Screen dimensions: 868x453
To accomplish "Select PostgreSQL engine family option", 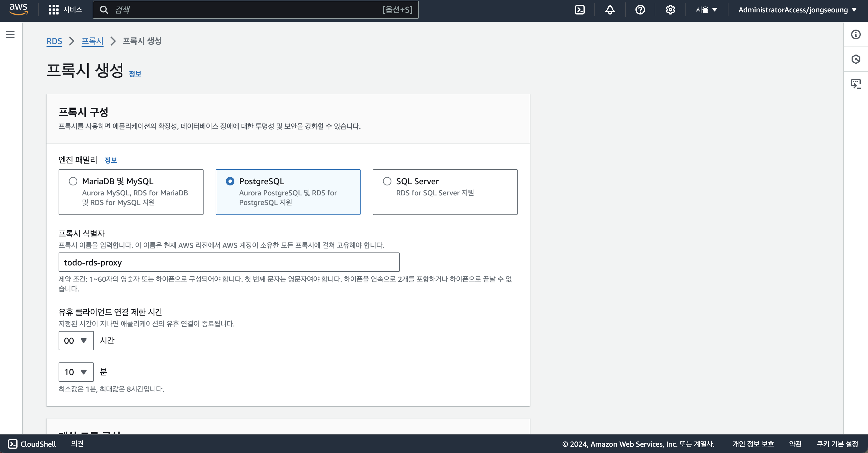I will point(230,181).
